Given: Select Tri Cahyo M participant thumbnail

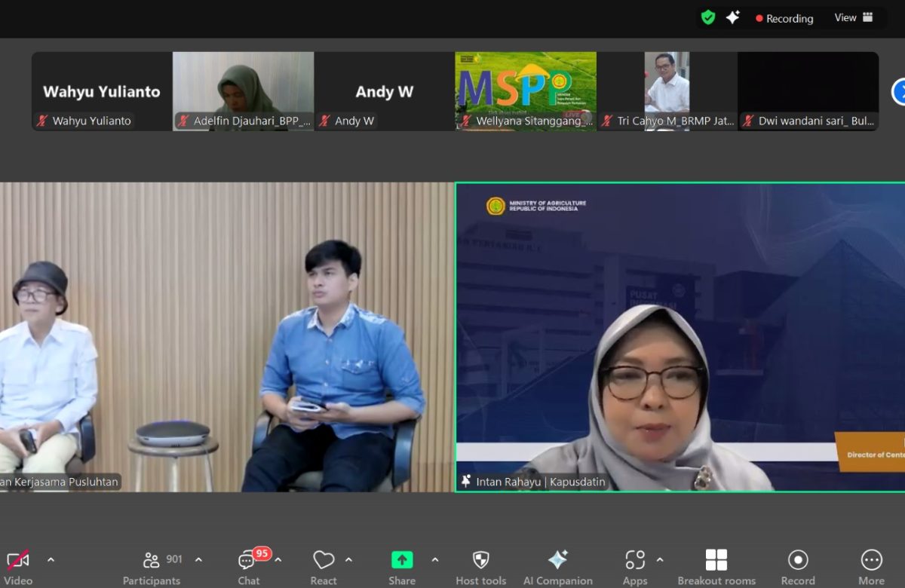Looking at the screenshot, I should (x=667, y=90).
